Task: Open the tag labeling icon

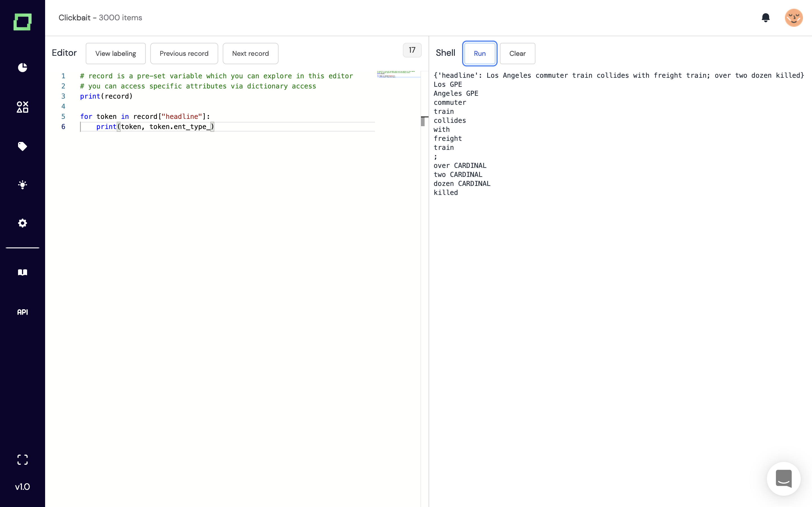Action: [23, 146]
